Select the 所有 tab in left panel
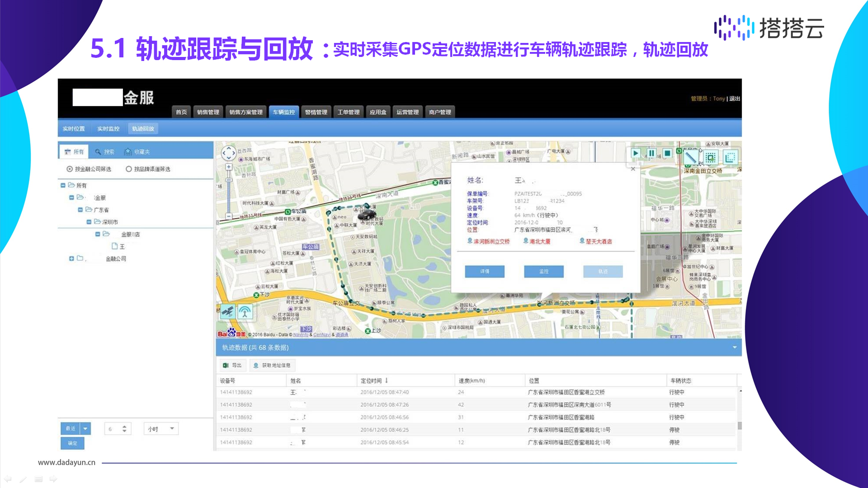This screenshot has width=868, height=488. (74, 152)
